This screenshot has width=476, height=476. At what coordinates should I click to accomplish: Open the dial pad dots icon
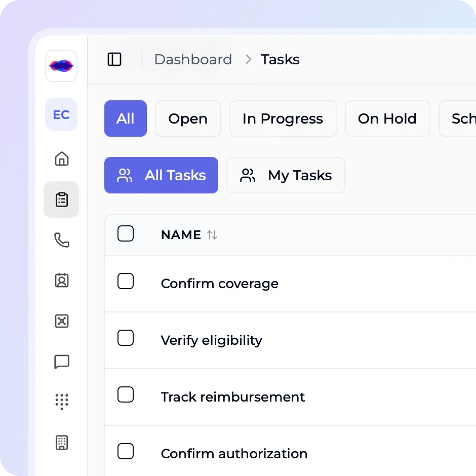click(x=62, y=402)
